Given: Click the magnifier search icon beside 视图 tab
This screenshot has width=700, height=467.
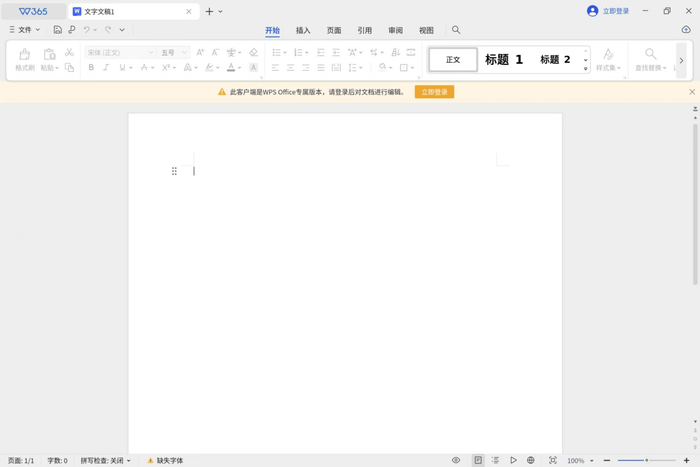Looking at the screenshot, I should (456, 30).
